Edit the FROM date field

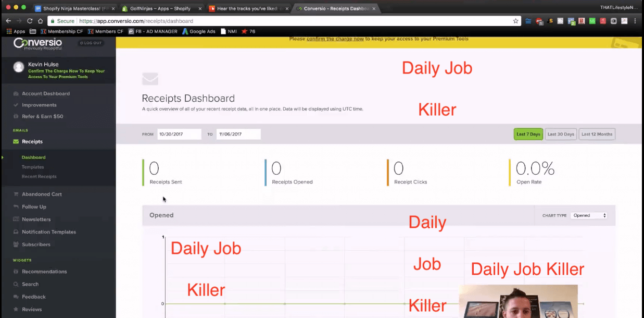pyautogui.click(x=179, y=134)
